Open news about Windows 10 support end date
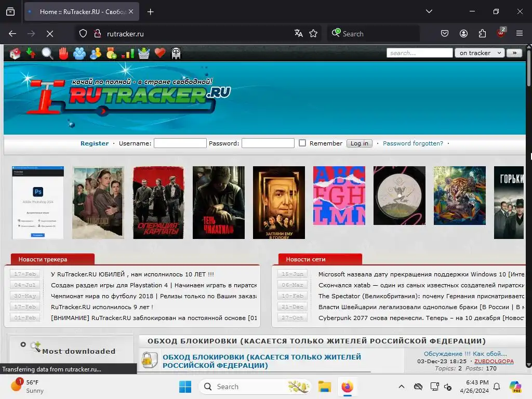The height and width of the screenshot is (399, 532). pos(421,274)
